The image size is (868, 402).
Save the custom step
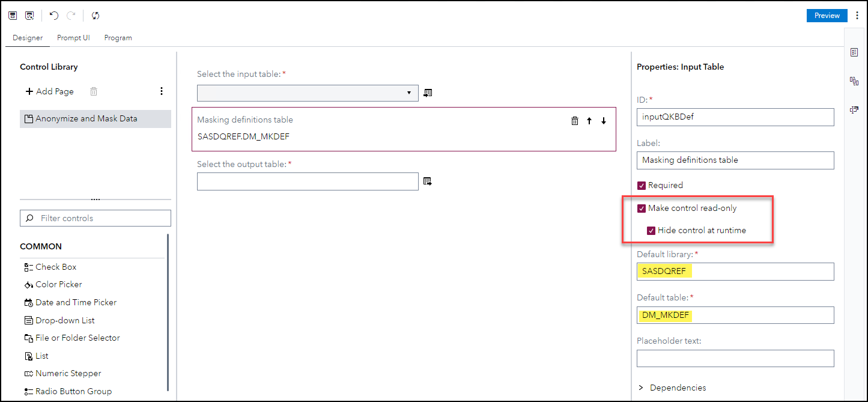pos(12,15)
